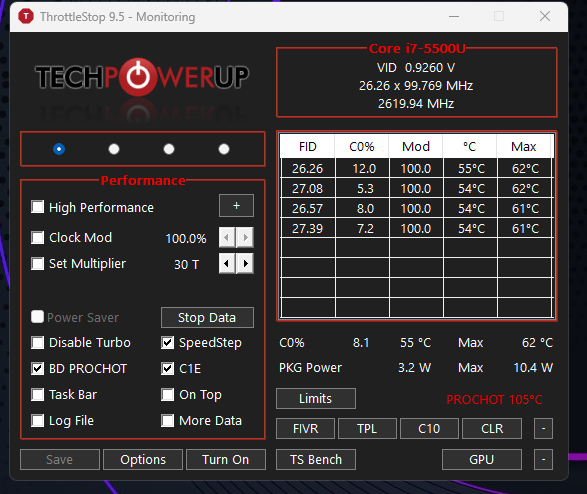The height and width of the screenshot is (494, 587).
Task: Uncheck the BD PROCHOT checkbox
Action: pos(37,369)
